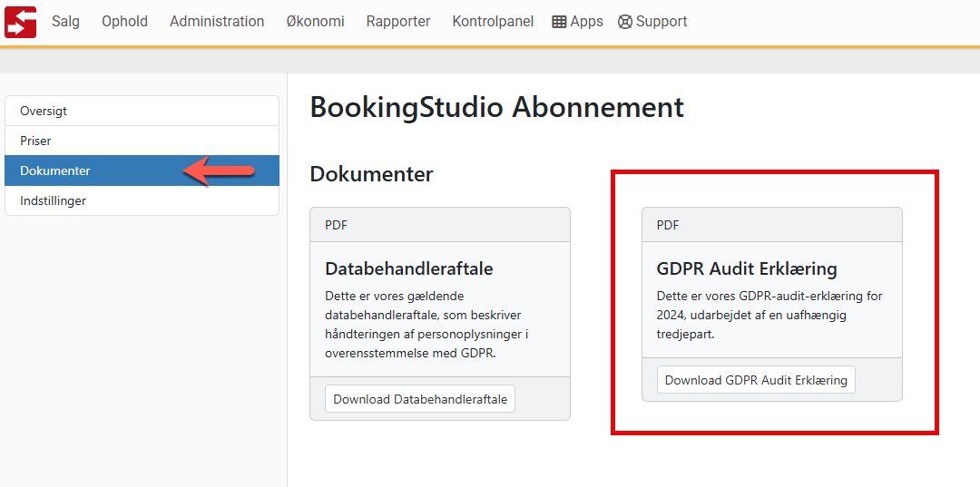Viewport: 980px width, 487px height.
Task: Click the PDF header of the Databehandleraftale card
Action: (x=440, y=226)
